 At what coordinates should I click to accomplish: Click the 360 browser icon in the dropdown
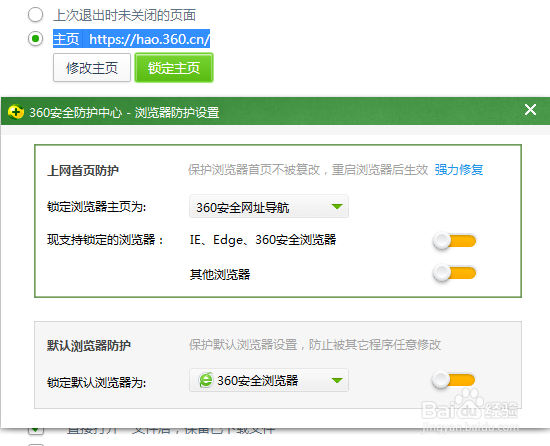point(206,380)
